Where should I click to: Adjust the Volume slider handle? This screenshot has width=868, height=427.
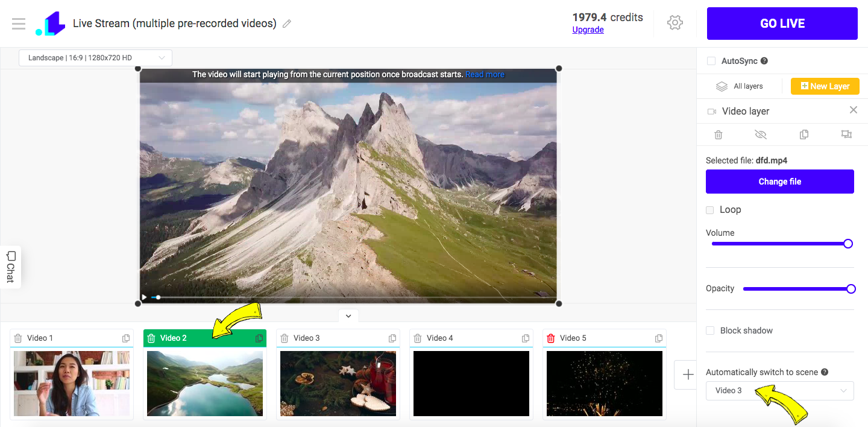[848, 244]
